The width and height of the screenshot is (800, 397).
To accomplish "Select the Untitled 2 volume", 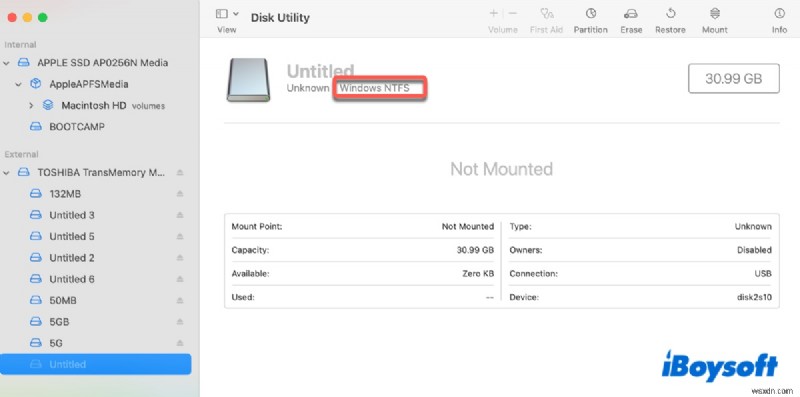I will [x=72, y=258].
